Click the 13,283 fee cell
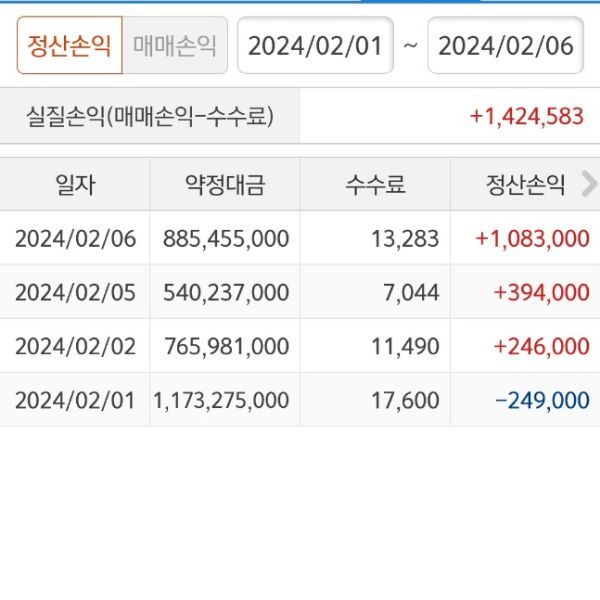Image resolution: width=600 pixels, height=600 pixels. 410,238
